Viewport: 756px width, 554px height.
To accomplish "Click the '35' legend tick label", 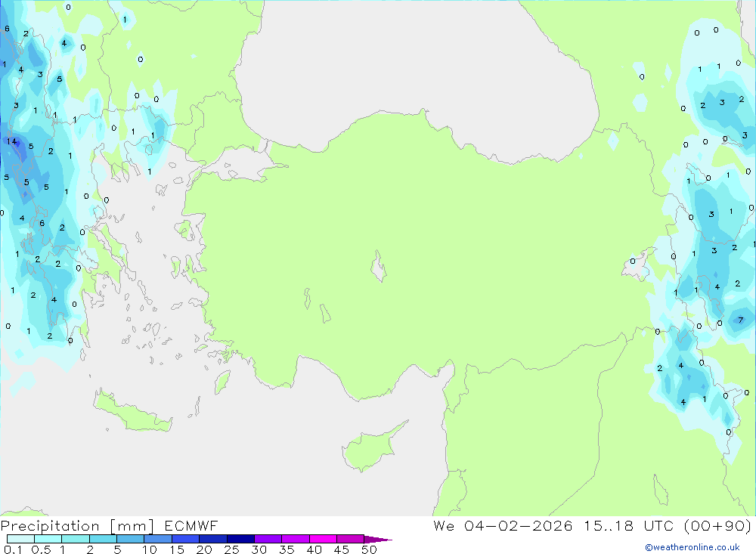I will (287, 549).
